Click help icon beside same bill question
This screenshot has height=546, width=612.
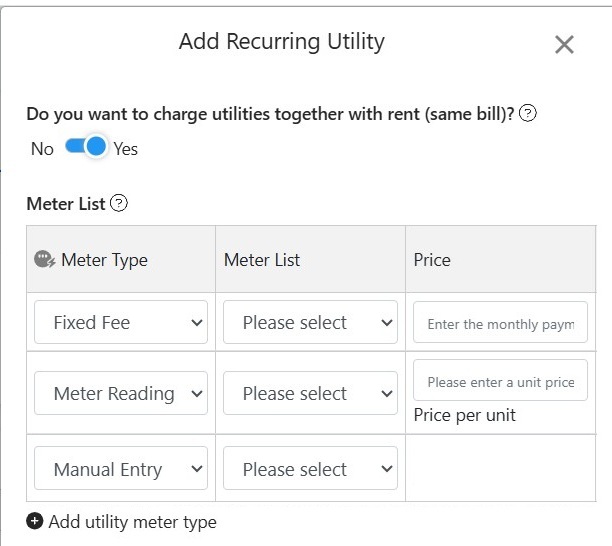[528, 114]
